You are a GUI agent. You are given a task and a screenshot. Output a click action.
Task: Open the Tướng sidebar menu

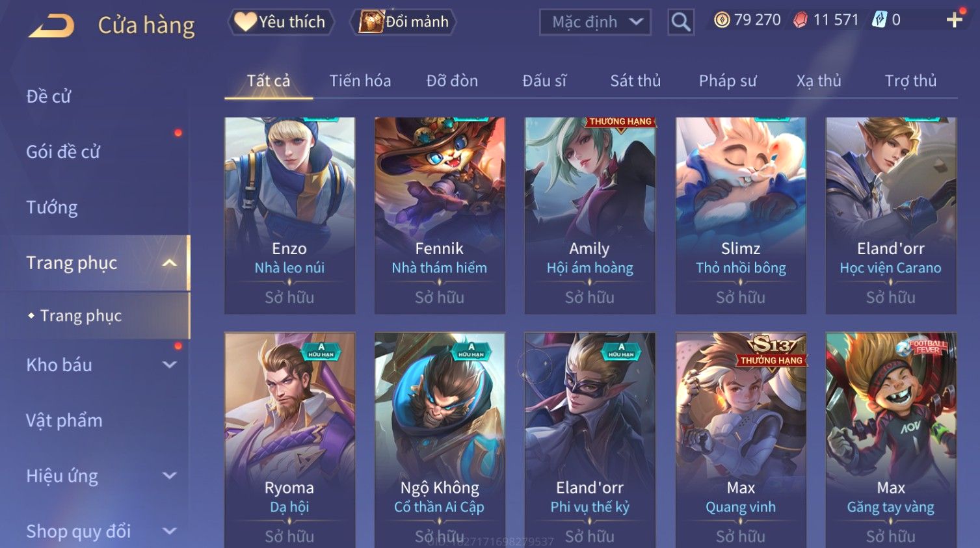coord(52,207)
